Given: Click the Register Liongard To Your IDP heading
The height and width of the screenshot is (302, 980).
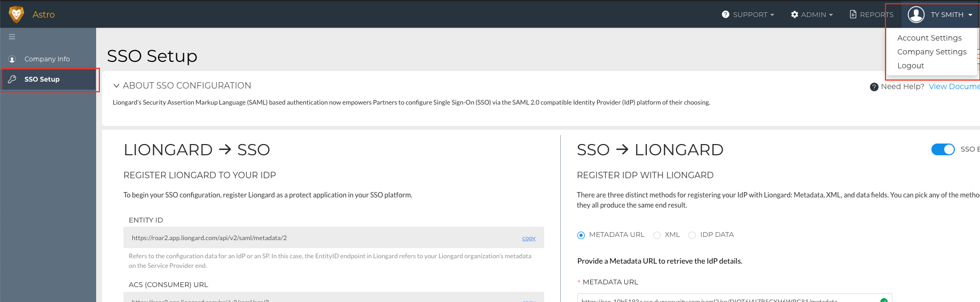Looking at the screenshot, I should point(200,175).
